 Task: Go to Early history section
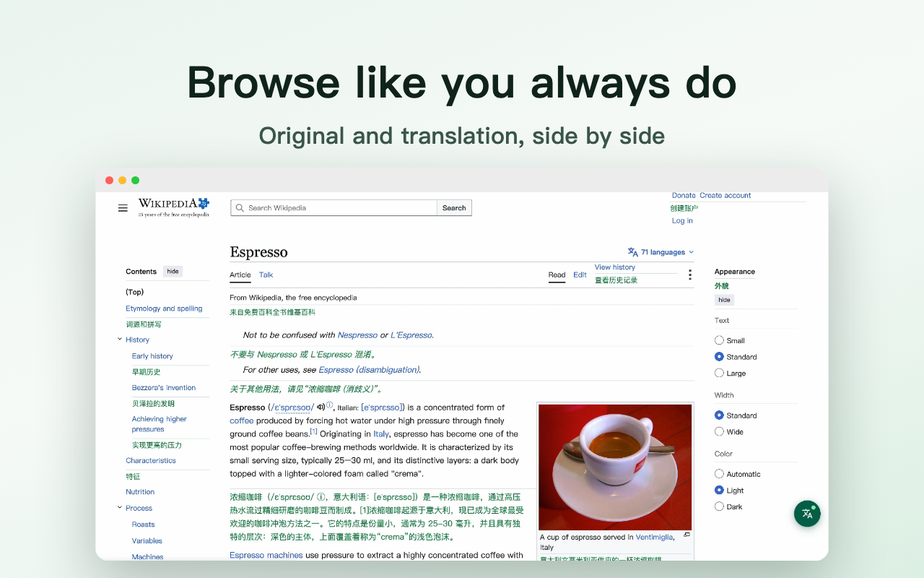pyautogui.click(x=152, y=356)
